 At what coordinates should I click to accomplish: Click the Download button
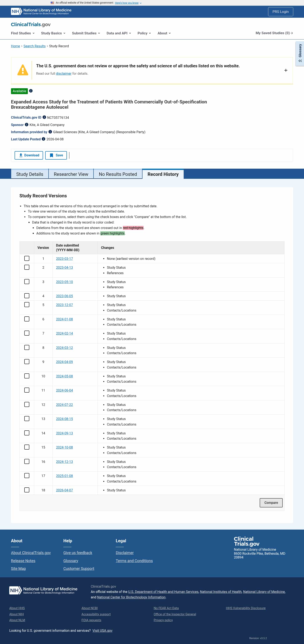pos(29,155)
